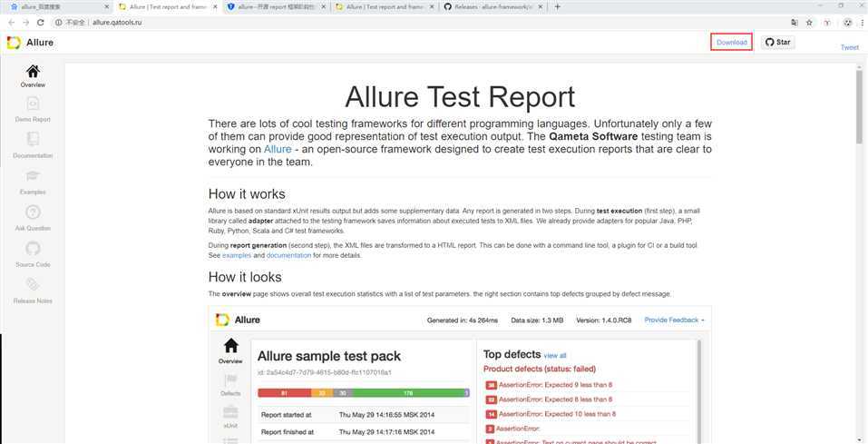The height and width of the screenshot is (444, 868).
Task: Open the Ask Question sidebar icon
Action: click(x=33, y=212)
